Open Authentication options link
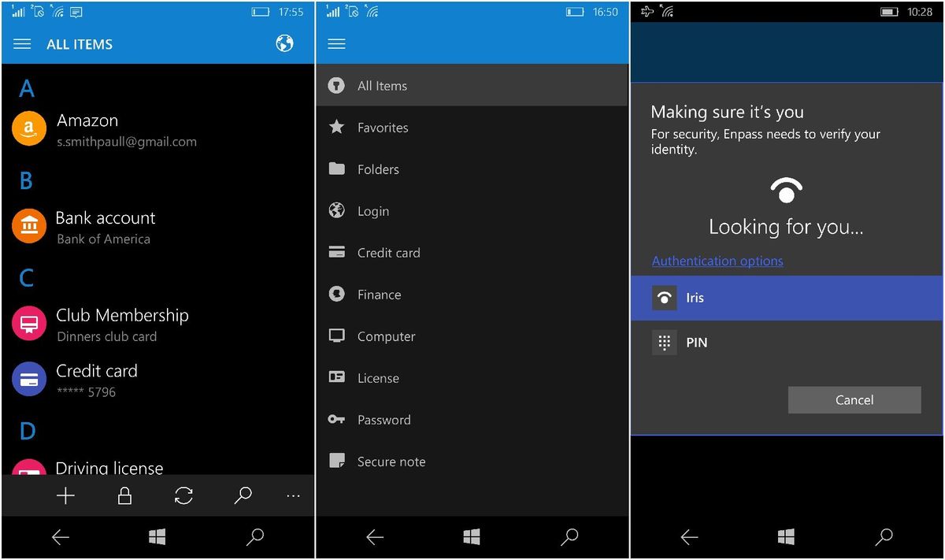The image size is (945, 560). click(x=717, y=261)
